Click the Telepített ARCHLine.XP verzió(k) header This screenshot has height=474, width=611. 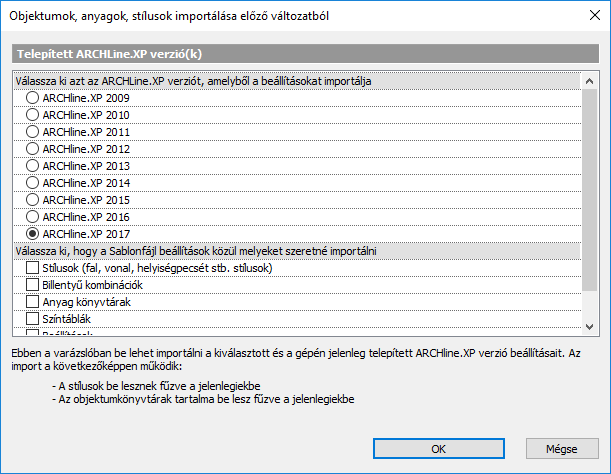(x=305, y=56)
